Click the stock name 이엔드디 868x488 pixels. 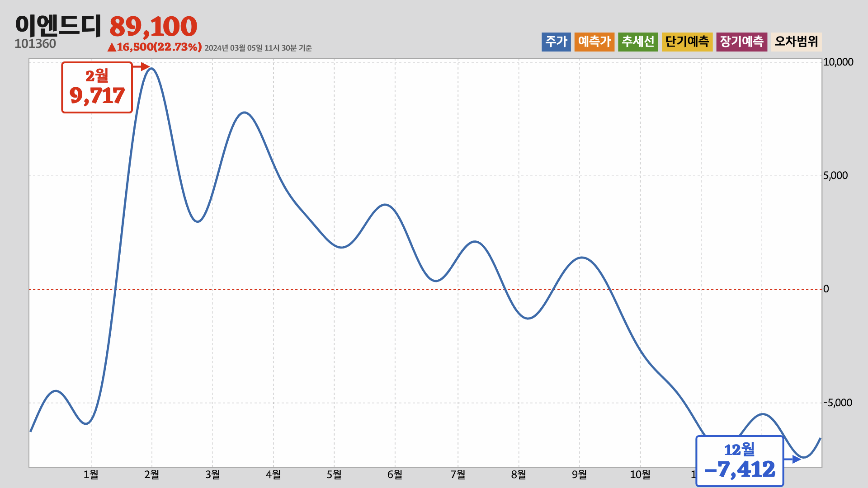coord(58,25)
